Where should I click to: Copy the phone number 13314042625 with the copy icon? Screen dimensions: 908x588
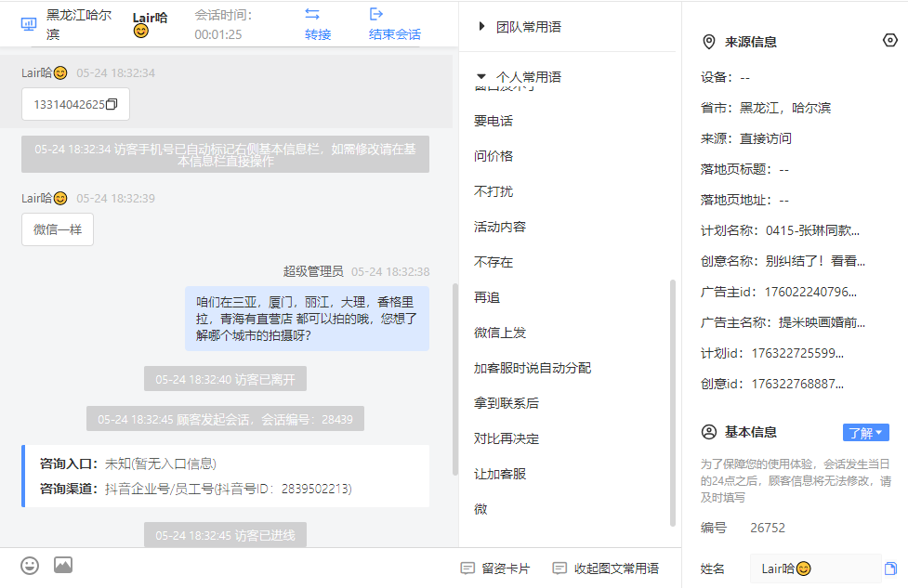coord(112,104)
